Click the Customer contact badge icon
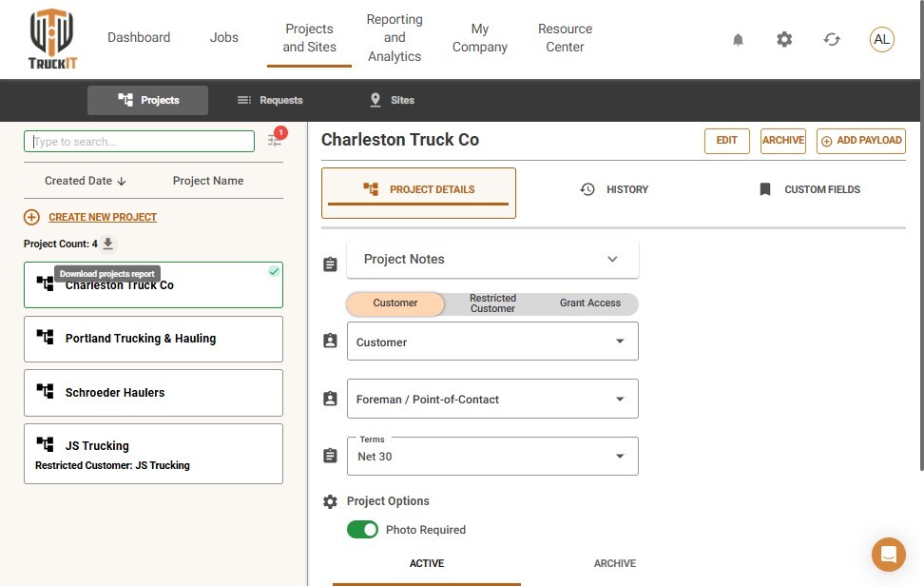The height and width of the screenshot is (586, 924). coord(330,341)
